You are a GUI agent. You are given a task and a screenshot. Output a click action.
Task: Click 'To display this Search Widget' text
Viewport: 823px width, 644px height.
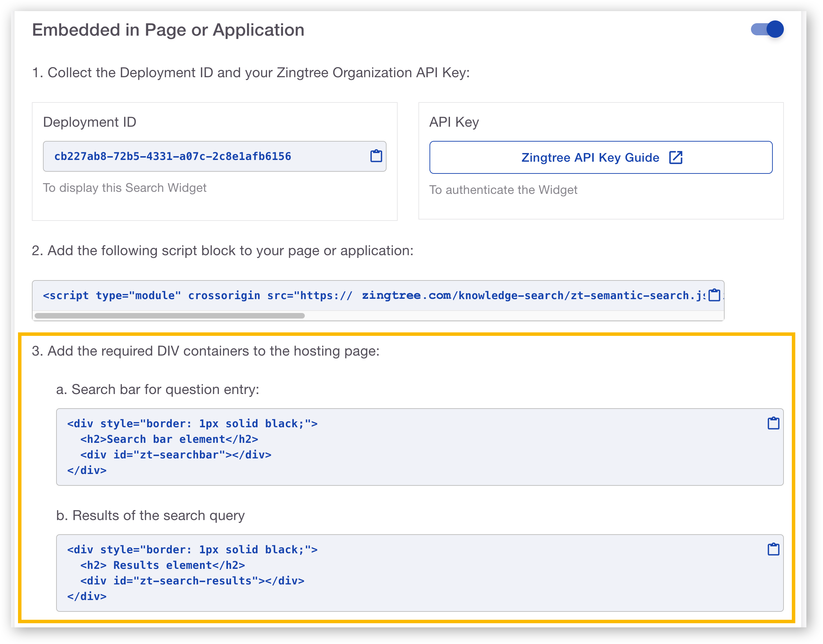tap(124, 188)
